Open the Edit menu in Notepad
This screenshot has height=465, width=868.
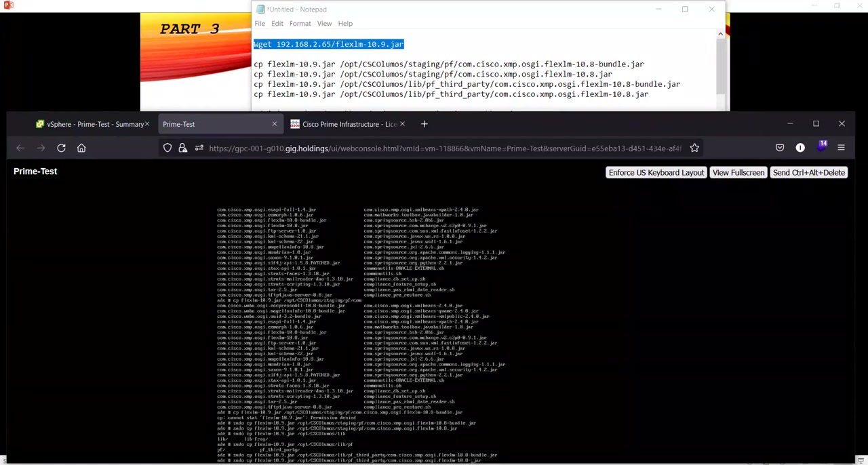click(277, 24)
